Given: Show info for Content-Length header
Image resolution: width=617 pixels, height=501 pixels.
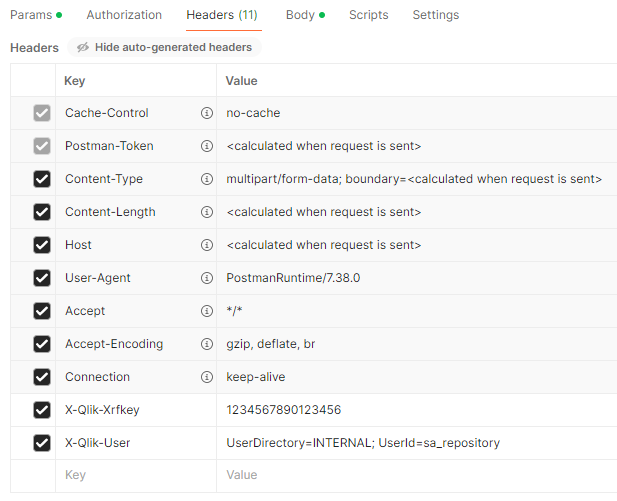Looking at the screenshot, I should (x=207, y=212).
